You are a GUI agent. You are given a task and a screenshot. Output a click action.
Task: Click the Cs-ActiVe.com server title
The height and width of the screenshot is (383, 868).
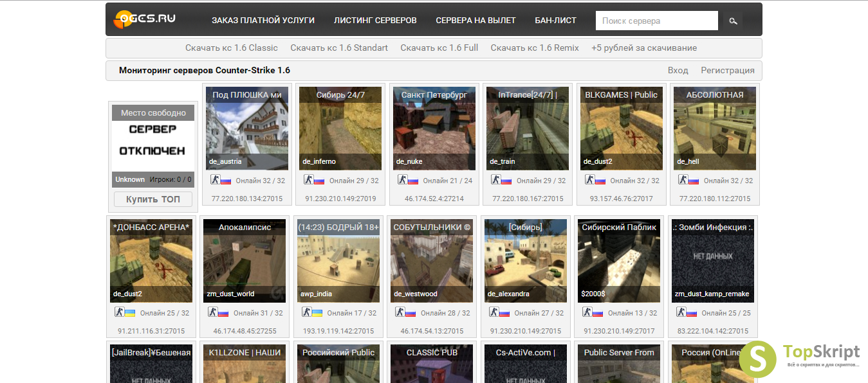(526, 352)
